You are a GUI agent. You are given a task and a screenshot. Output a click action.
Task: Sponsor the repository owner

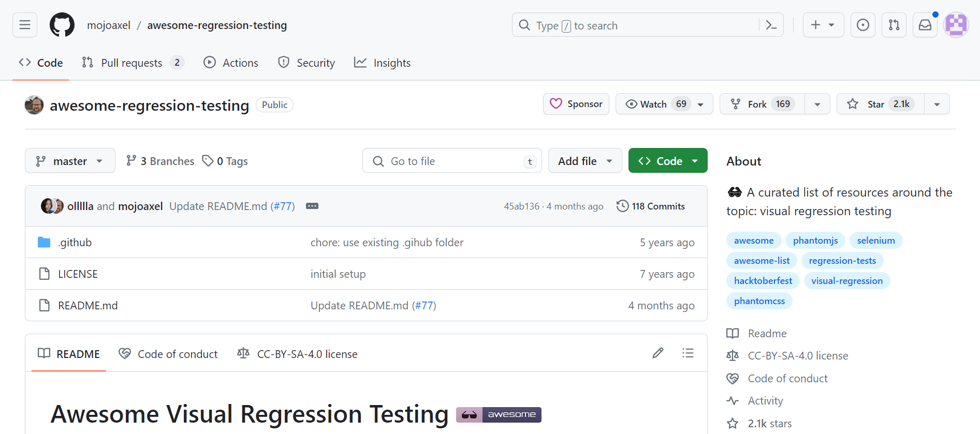click(576, 104)
